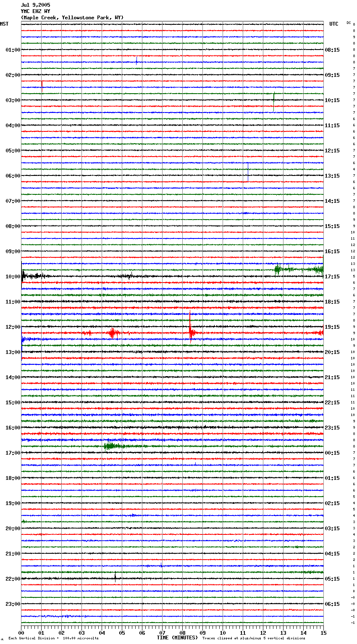Select the "06:00" MST time label
Screen dimensions: 357x644
click(x=13, y=176)
